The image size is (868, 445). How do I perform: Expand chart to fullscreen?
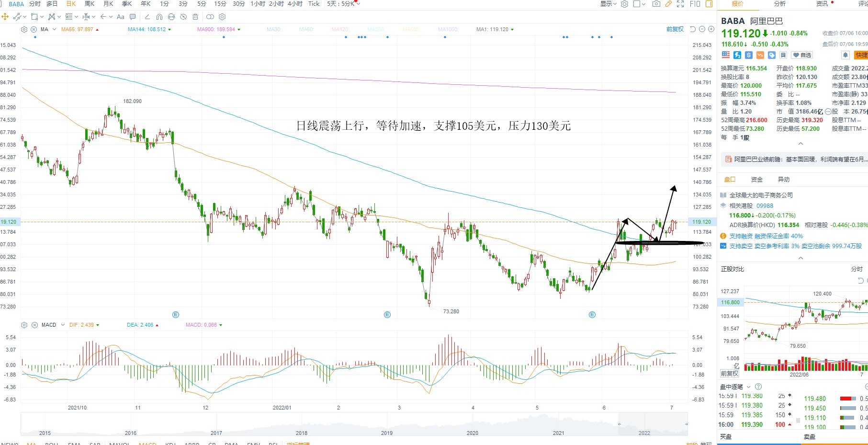[680, 4]
